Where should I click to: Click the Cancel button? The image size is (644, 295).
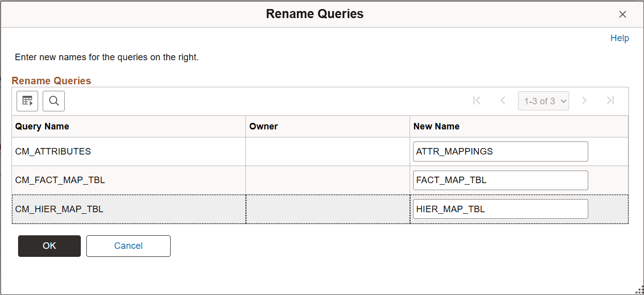point(128,246)
